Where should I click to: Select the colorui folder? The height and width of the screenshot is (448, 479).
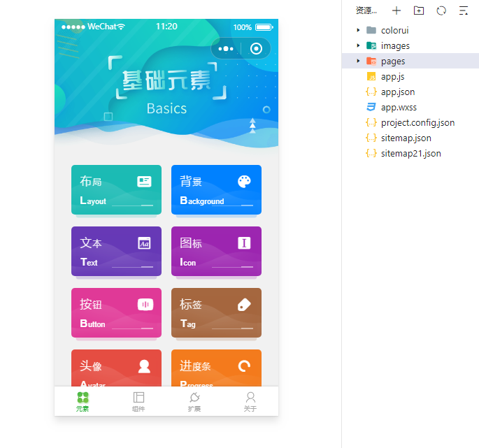coord(410,30)
